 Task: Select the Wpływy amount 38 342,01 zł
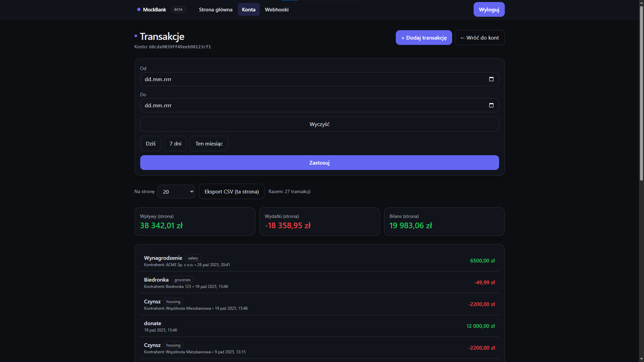pos(161,226)
